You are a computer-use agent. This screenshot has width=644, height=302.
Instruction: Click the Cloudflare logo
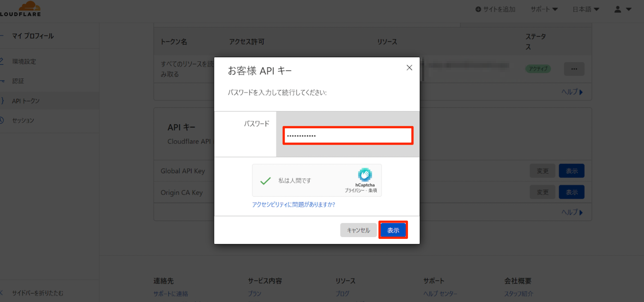pyautogui.click(x=22, y=9)
